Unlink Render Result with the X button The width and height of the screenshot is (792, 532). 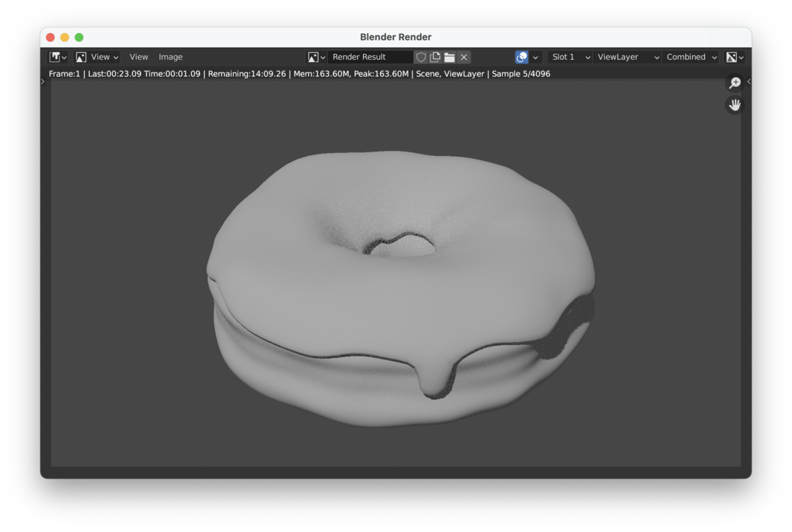(x=463, y=57)
